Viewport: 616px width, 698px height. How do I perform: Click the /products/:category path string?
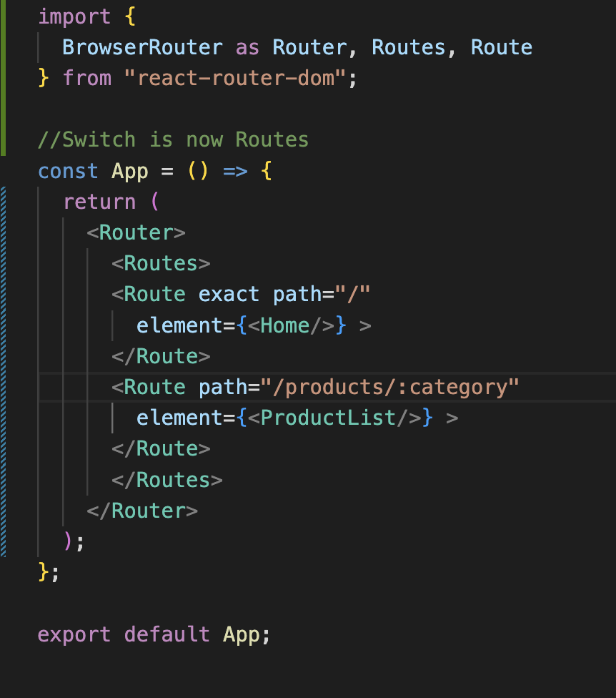(x=400, y=386)
